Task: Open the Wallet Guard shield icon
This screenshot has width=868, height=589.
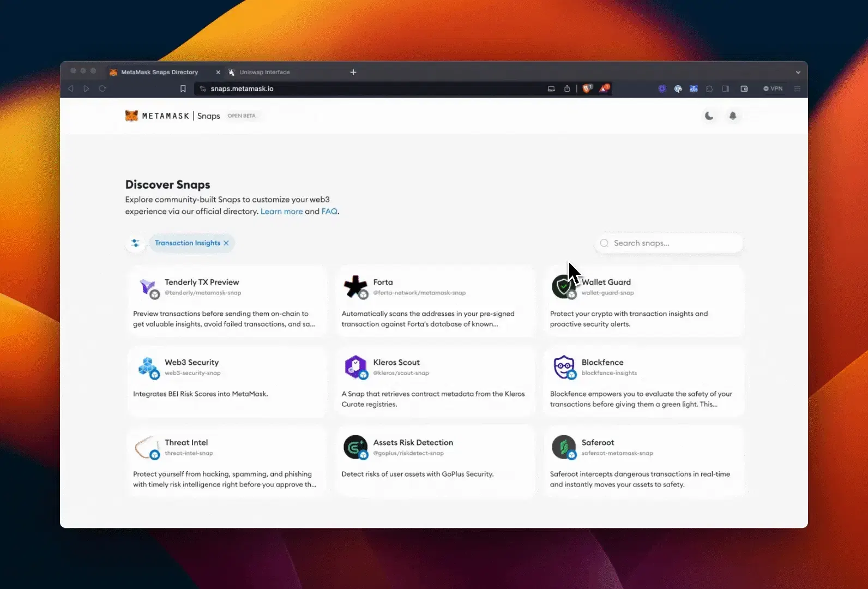Action: click(x=564, y=287)
